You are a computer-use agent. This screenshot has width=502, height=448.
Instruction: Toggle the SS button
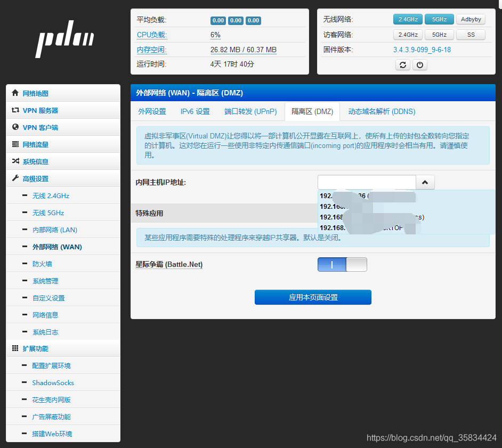click(x=471, y=35)
